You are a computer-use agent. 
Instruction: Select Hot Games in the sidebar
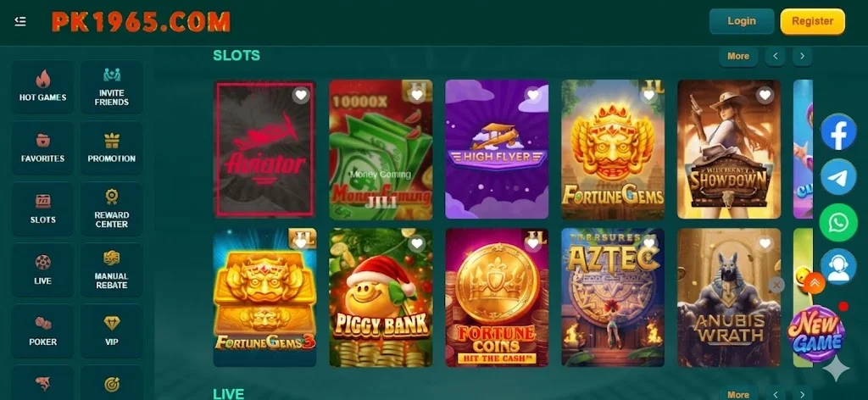[x=42, y=86]
